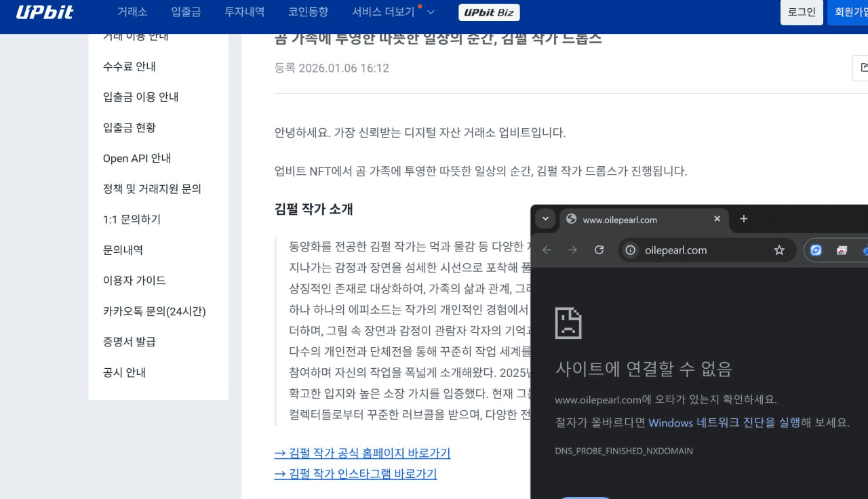Viewport: 868px width, 499px height.
Task: Open Open API 안내 in the sidebar
Action: (x=137, y=158)
